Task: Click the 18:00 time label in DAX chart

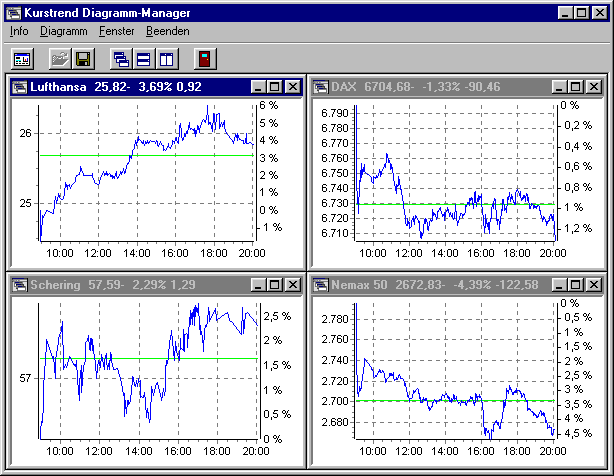Action: pyautogui.click(x=516, y=253)
